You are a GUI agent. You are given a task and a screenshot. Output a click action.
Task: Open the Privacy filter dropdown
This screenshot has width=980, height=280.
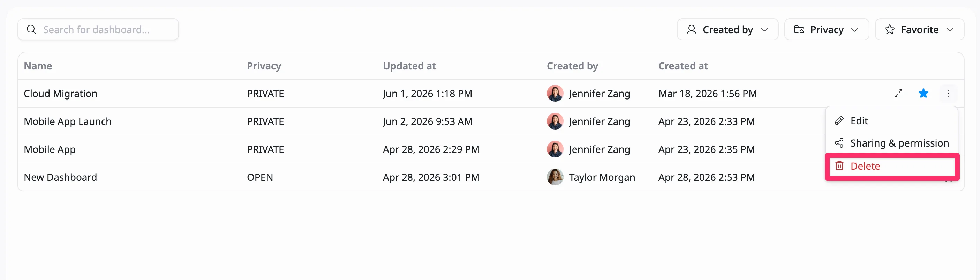click(x=826, y=29)
